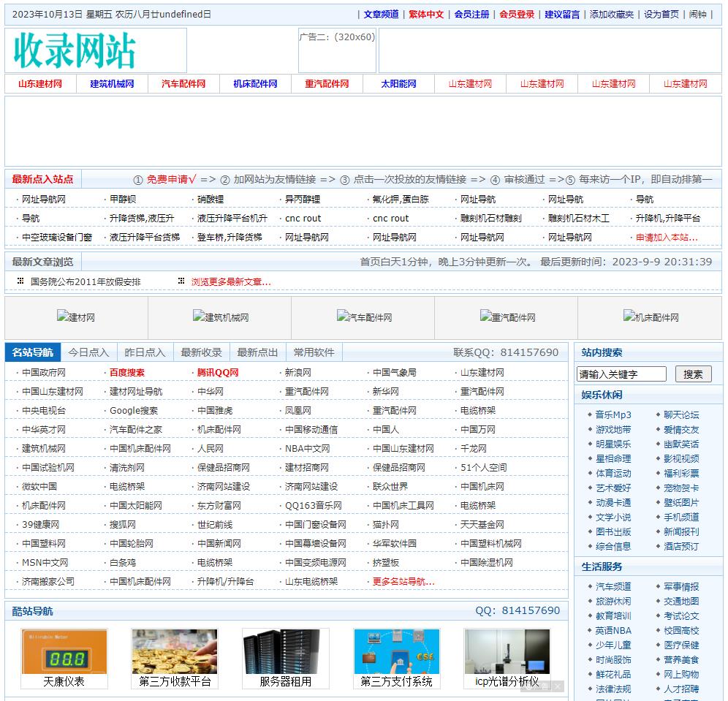The width and height of the screenshot is (728, 701).
Task: Switch to the 名站导航 tab
Action: coord(33,352)
